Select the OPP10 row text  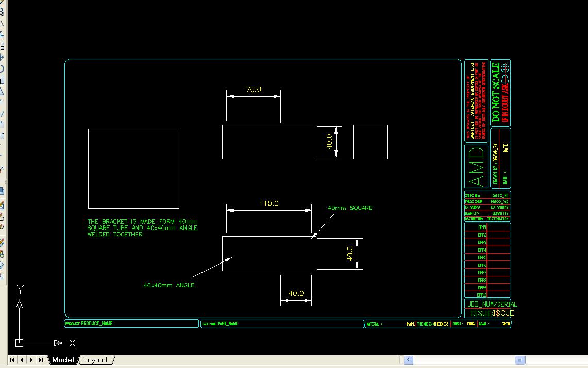pyautogui.click(x=482, y=295)
